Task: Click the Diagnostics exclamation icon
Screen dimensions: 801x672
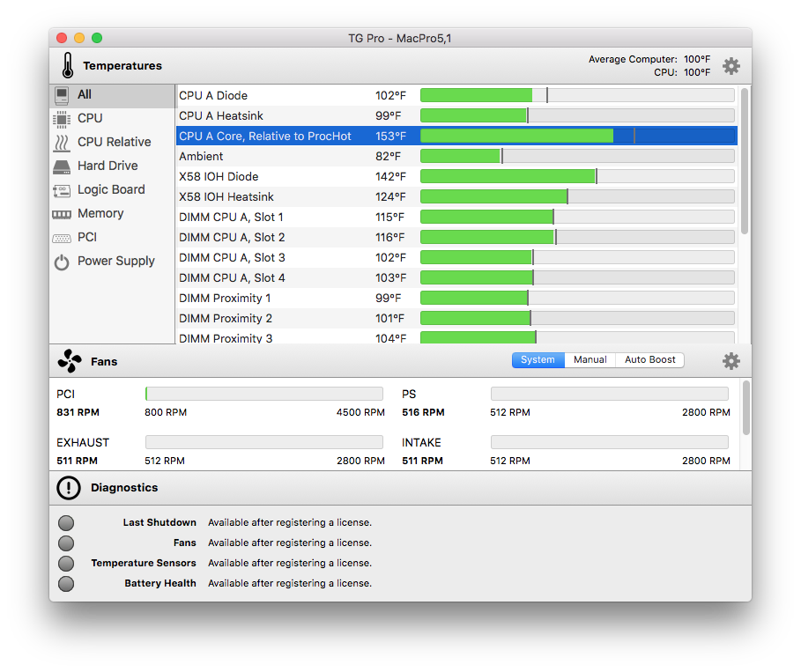Action: point(69,488)
